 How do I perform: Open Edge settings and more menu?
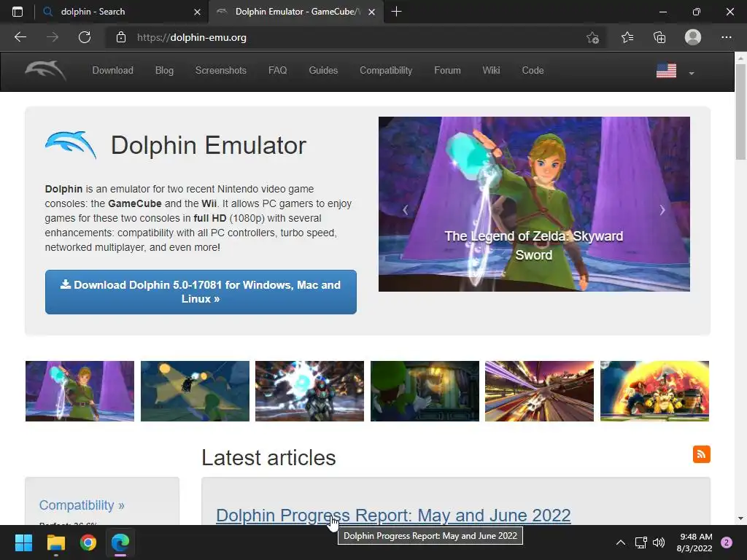(x=726, y=37)
